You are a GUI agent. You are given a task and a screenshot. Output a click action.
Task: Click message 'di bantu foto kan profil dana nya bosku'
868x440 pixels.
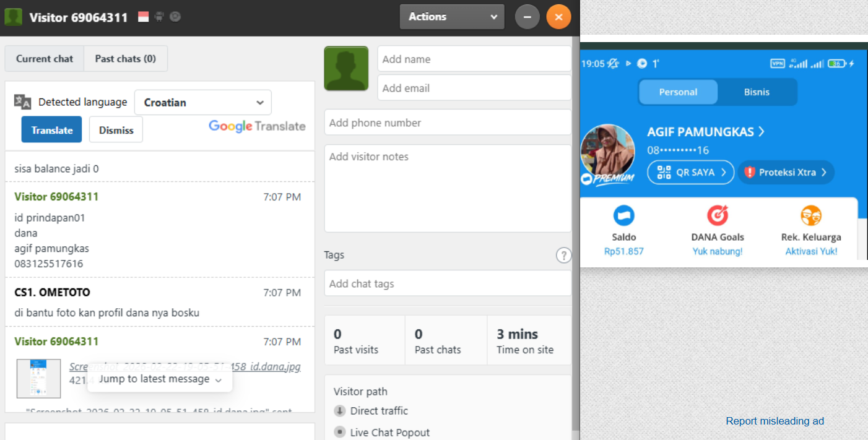[106, 313]
